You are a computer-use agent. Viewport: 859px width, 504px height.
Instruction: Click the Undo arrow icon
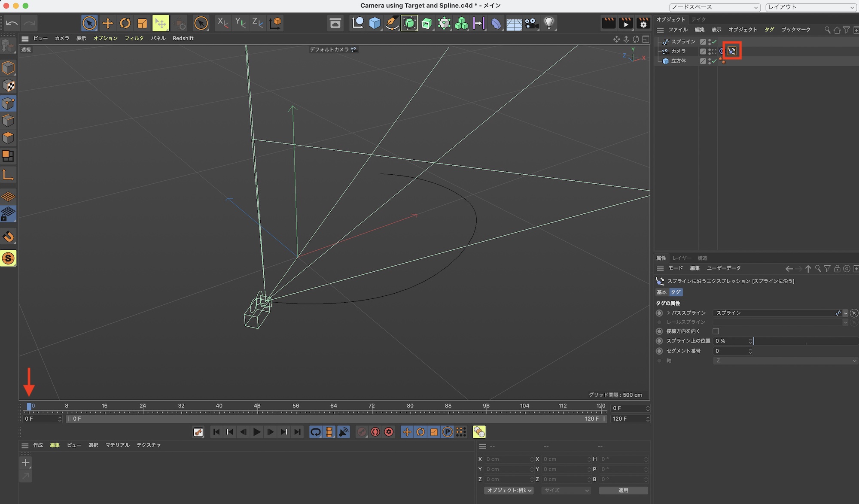(12, 23)
